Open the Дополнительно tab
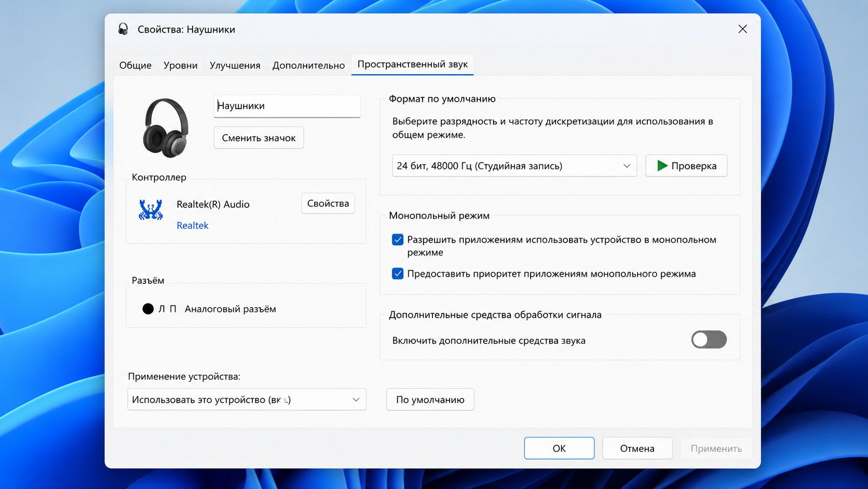 tap(308, 65)
